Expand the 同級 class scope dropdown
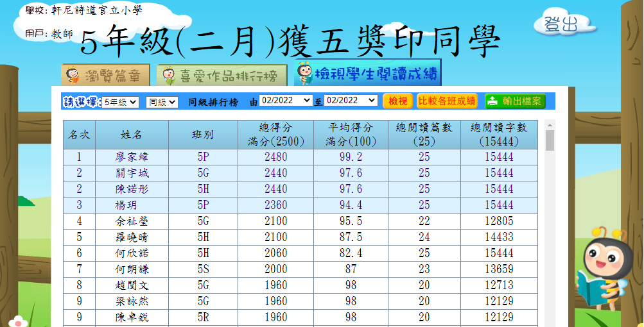The image size is (644, 327). pos(162,102)
